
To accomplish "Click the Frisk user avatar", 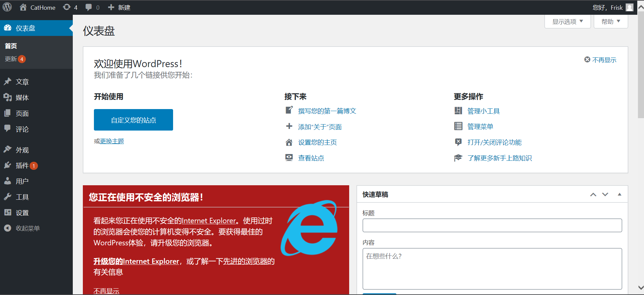I will tap(630, 7).
